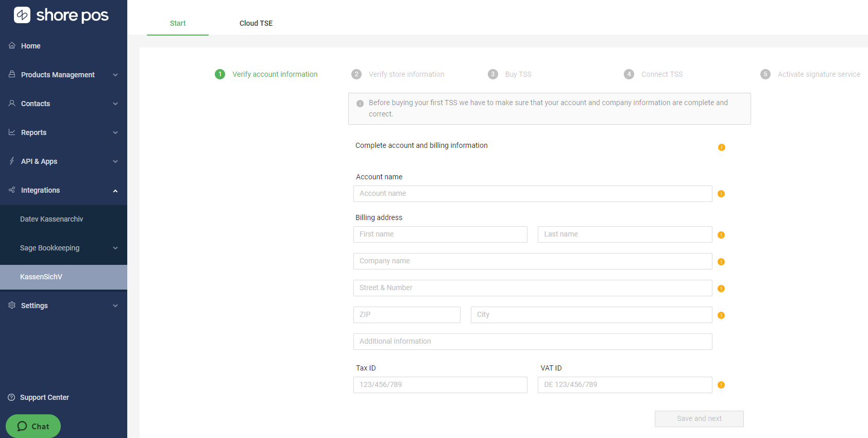Image resolution: width=868 pixels, height=438 pixels.
Task: Click the info icon in the TSS notice box
Action: pyautogui.click(x=360, y=104)
